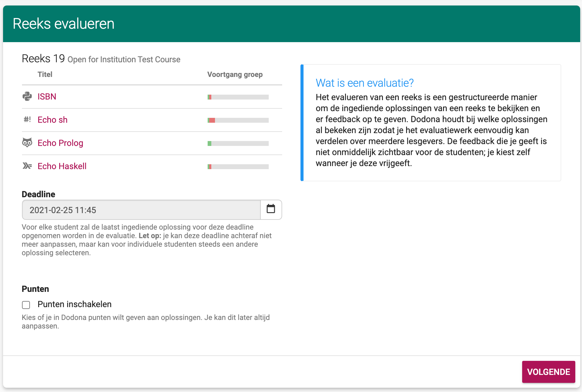Open the Echo sh exercise link
Viewport: 582px width, 392px height.
(x=53, y=120)
